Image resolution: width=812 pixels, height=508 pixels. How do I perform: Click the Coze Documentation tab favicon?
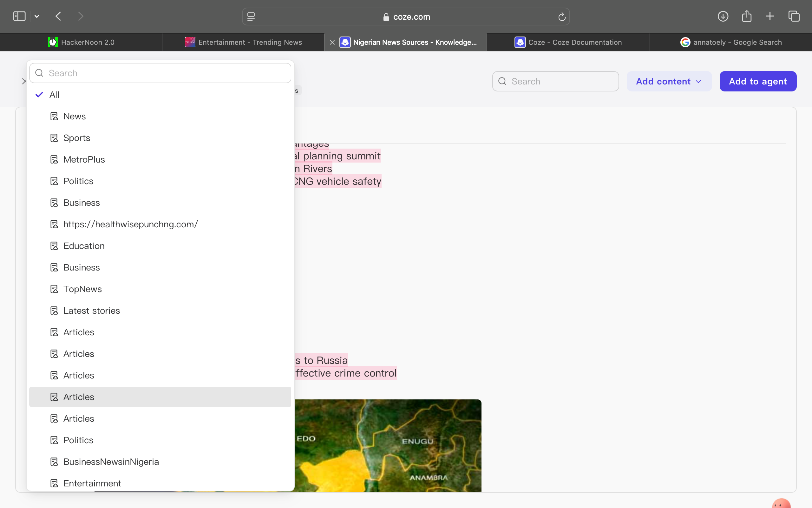tap(520, 42)
